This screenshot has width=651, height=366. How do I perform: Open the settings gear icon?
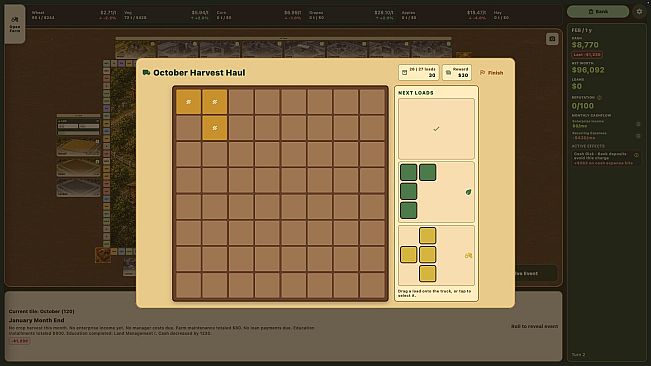point(639,12)
